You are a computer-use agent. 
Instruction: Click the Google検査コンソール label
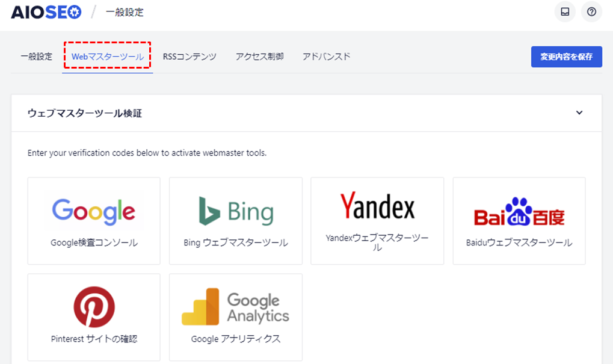point(94,243)
